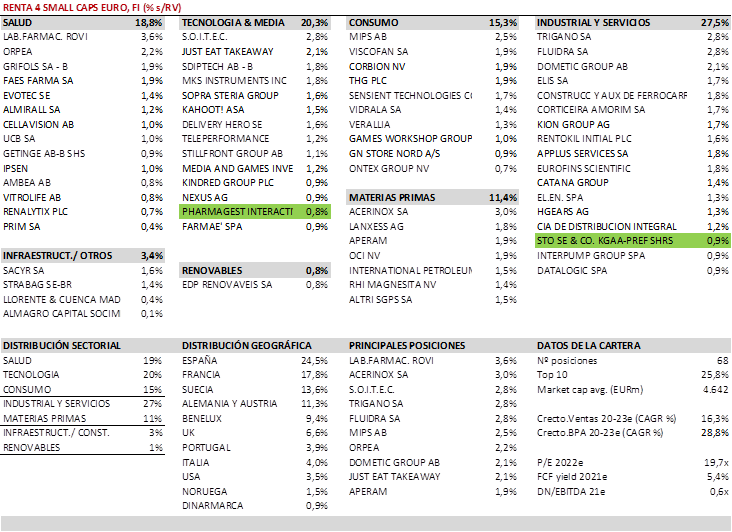The image size is (732, 532).
Task: Click PRINCIPALES POSICIONES header
Action: (407, 345)
